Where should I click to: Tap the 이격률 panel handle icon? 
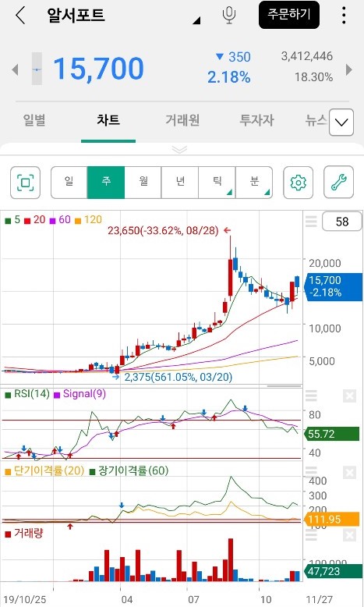(311, 472)
